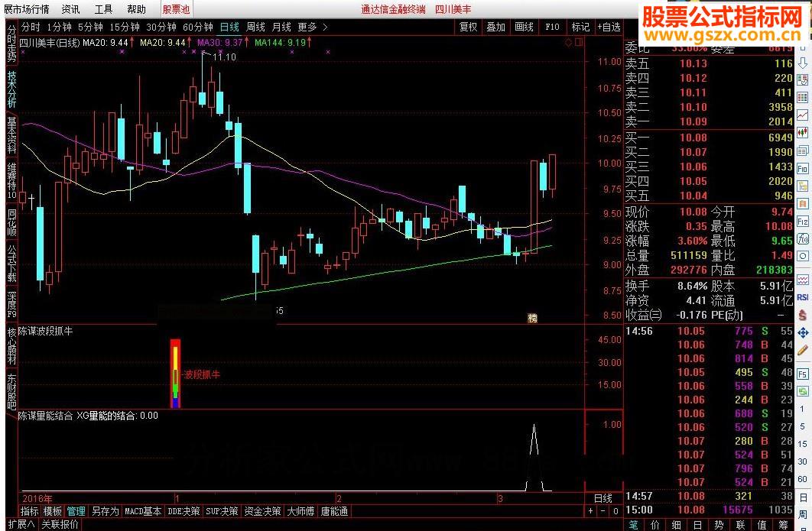Zoom out chart with the - button
The height and width of the screenshot is (531, 812).
click(x=603, y=511)
